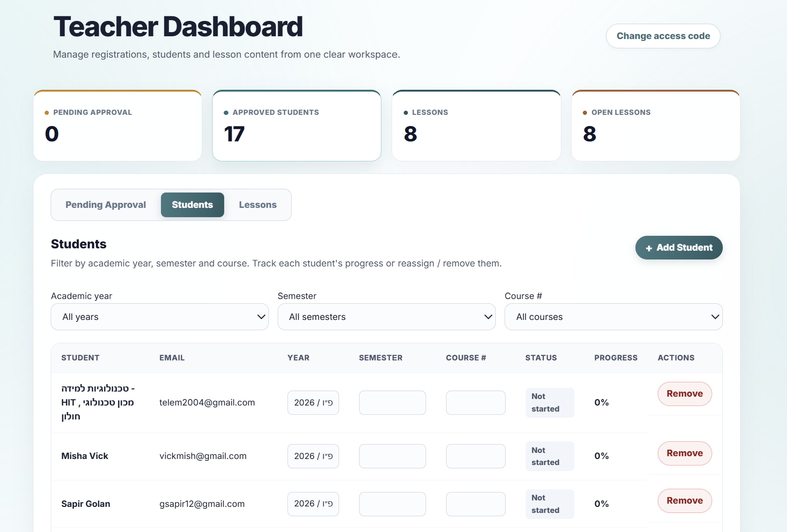Screen dimensions: 787x532
Task: Click course number field for telem2004@gmail.com
Action: [x=475, y=403]
